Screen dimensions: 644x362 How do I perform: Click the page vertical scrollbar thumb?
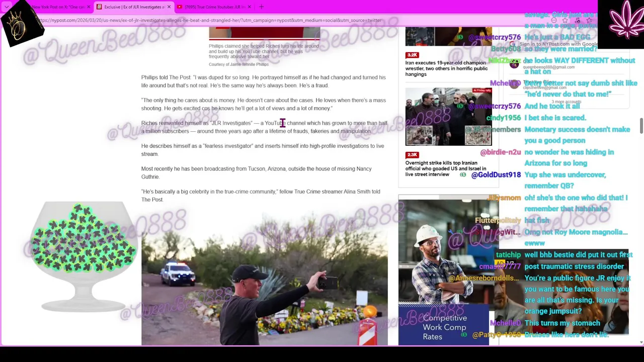click(641, 126)
